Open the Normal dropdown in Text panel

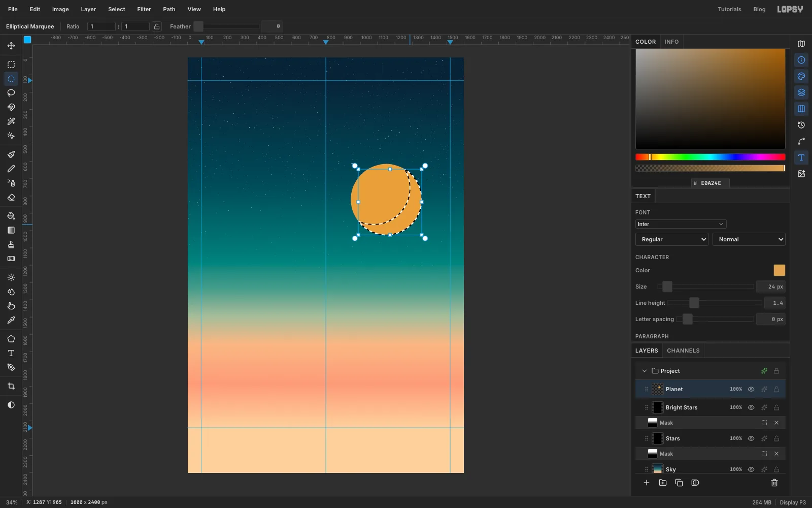click(749, 239)
